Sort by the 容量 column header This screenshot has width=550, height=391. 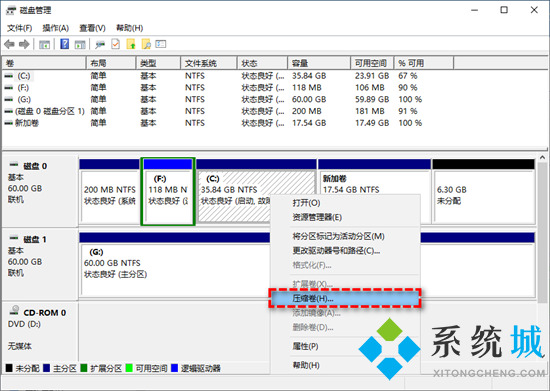point(319,63)
